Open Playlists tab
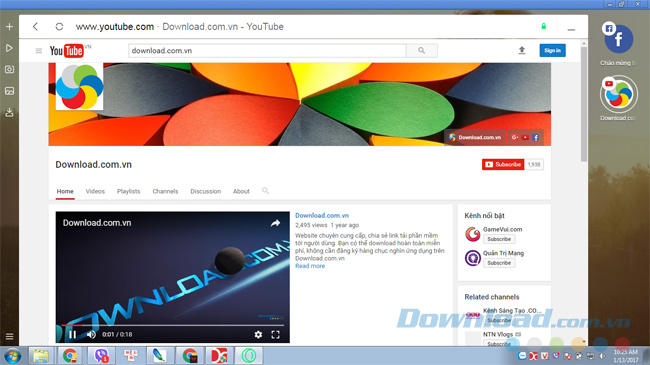This screenshot has height=365, width=650. pos(129,191)
